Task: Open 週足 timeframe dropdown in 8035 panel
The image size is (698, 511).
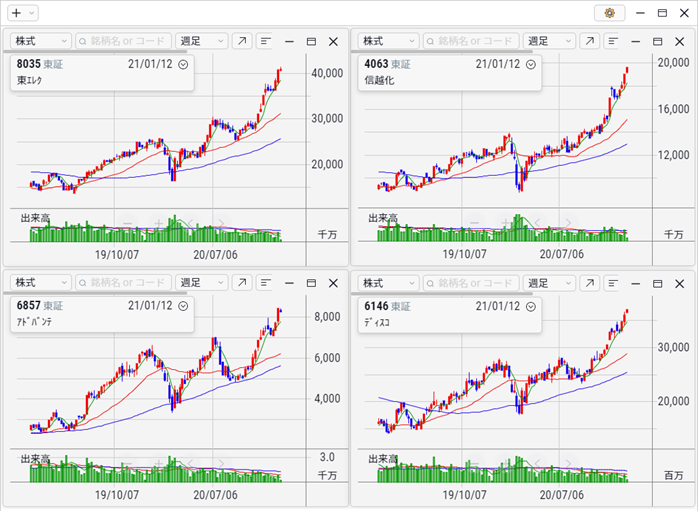Action: pos(202,41)
